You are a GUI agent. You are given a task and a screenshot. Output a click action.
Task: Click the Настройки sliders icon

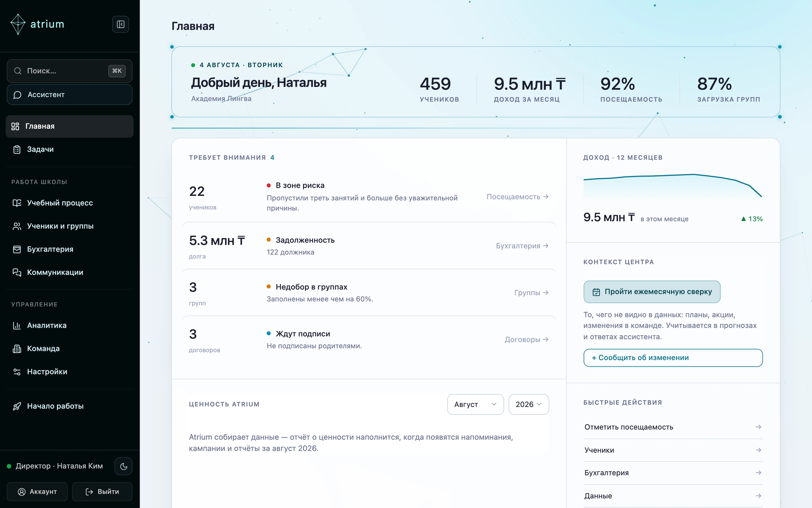17,372
